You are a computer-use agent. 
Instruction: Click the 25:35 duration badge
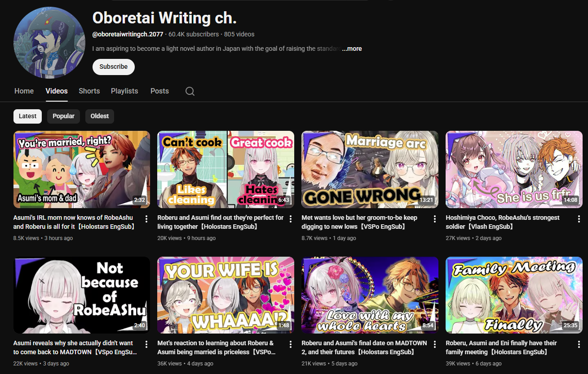click(570, 325)
